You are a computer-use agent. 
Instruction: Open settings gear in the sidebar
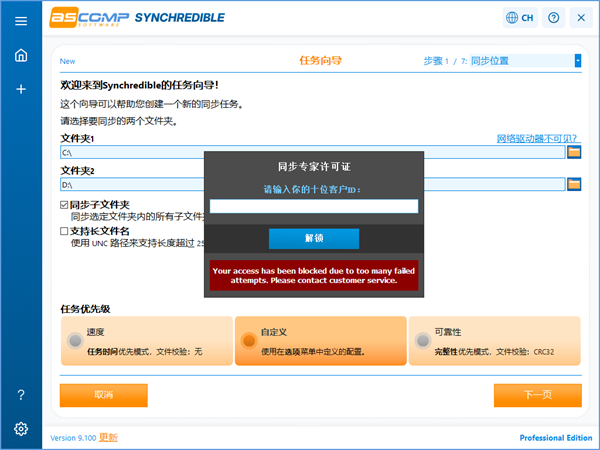point(21,429)
